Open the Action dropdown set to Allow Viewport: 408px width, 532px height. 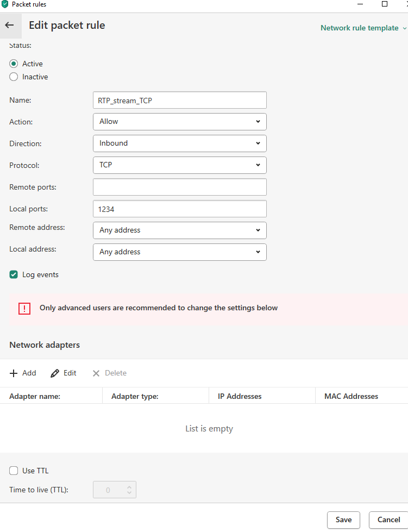(179, 122)
